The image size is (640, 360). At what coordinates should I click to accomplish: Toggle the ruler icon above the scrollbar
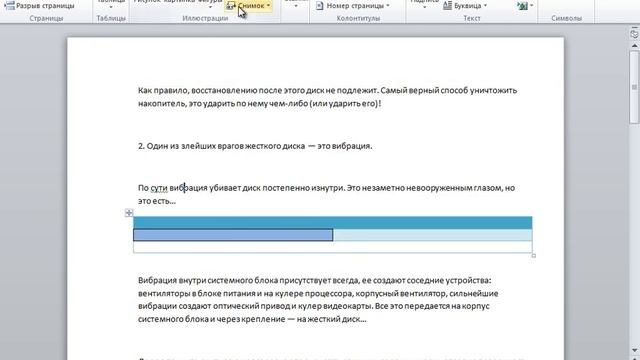pyautogui.click(x=634, y=34)
